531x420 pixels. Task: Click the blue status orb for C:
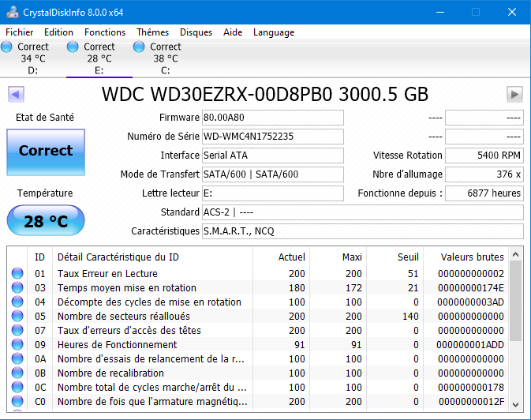(x=139, y=47)
